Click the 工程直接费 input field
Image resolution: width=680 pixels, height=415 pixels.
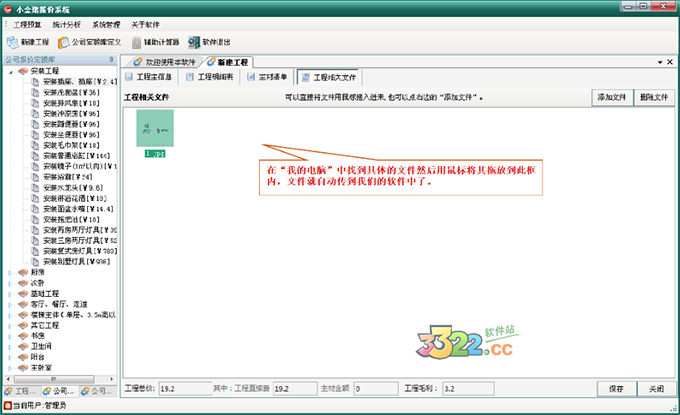pos(295,389)
